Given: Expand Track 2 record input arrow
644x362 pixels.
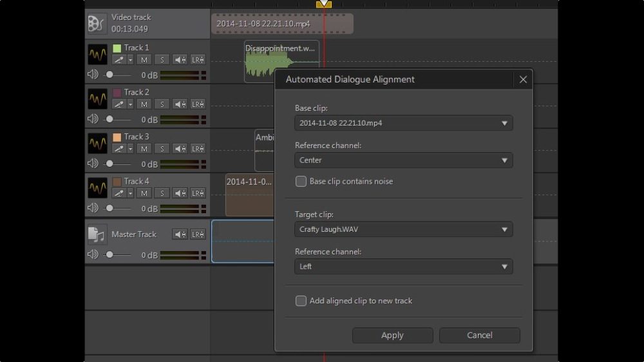Looking at the screenshot, I should tap(130, 104).
